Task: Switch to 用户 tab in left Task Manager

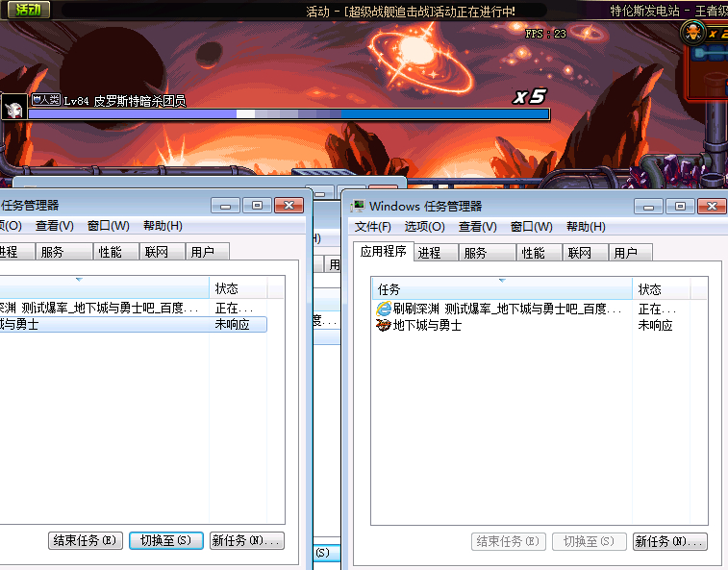Action: pos(208,252)
